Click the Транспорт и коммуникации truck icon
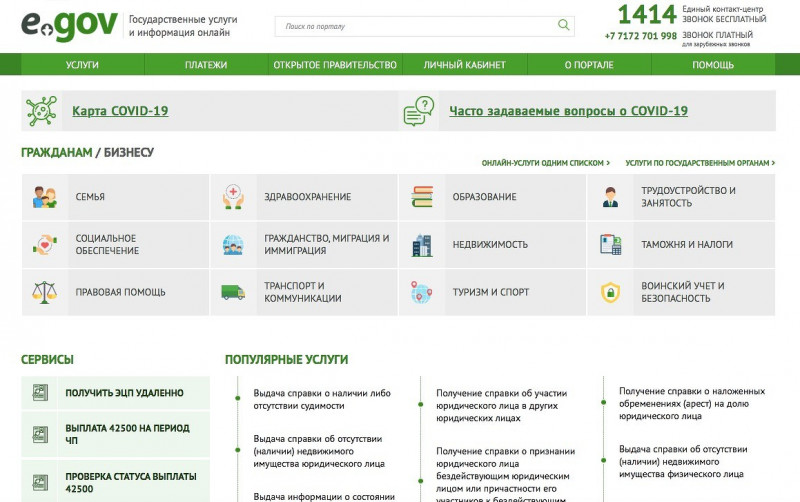The height and width of the screenshot is (502, 800). [233, 292]
